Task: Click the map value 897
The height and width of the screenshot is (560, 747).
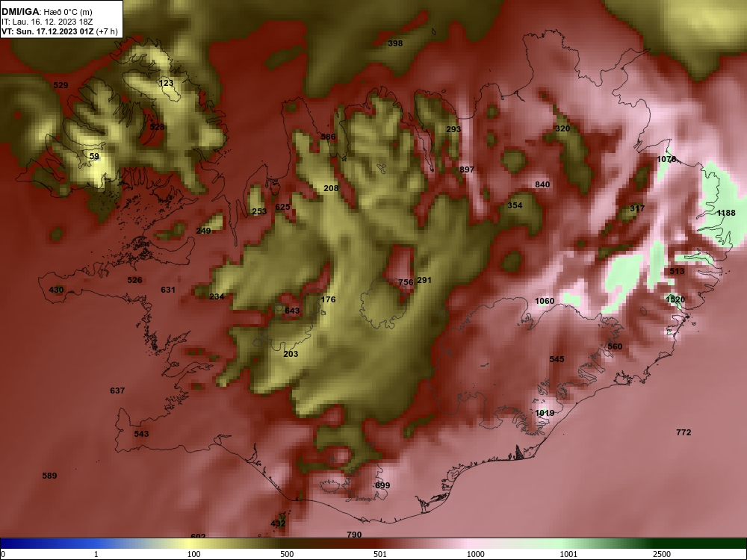Action: pos(467,169)
